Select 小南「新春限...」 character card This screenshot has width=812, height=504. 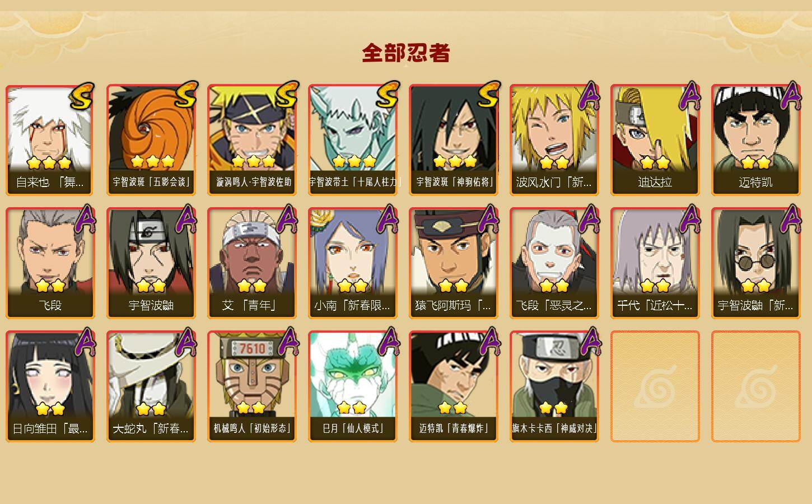click(352, 263)
